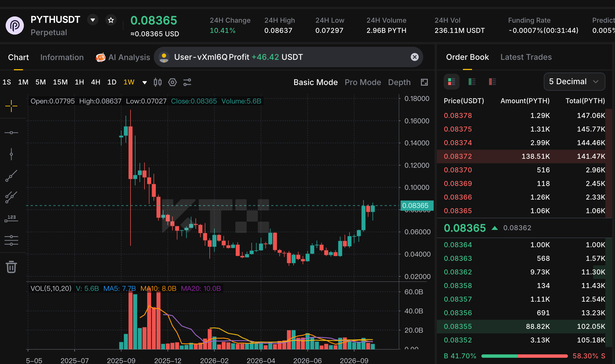Click the bid price 0.08364 row
Image resolution: width=615 pixels, height=364 pixels.
[x=524, y=245]
